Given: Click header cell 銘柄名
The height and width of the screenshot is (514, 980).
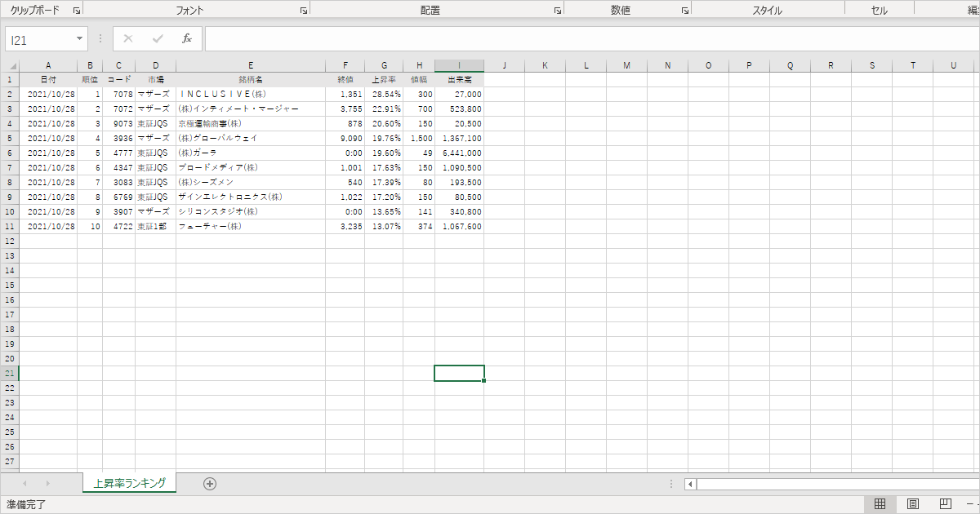Looking at the screenshot, I should [251, 80].
